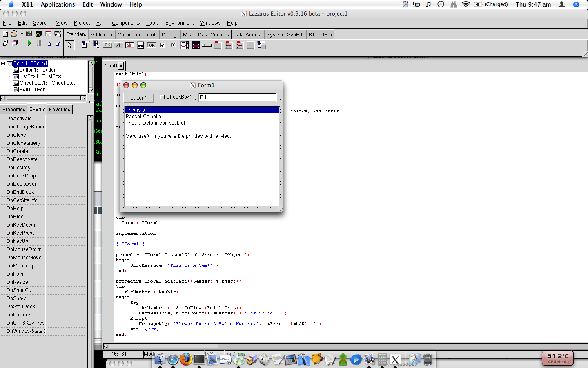Screen dimensions: 588x368
Task: Open the View Units icon
Action: click(5, 43)
